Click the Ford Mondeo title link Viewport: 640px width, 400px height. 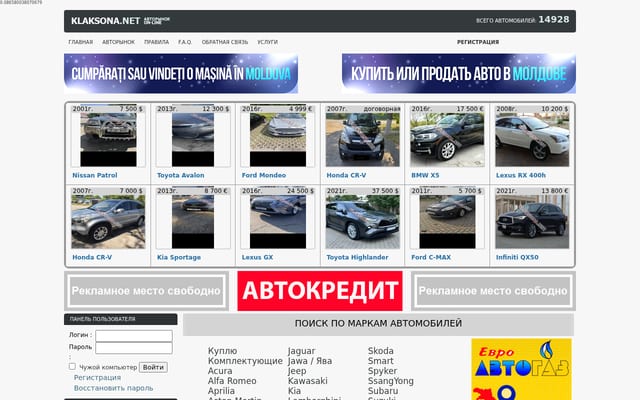pyautogui.click(x=264, y=175)
